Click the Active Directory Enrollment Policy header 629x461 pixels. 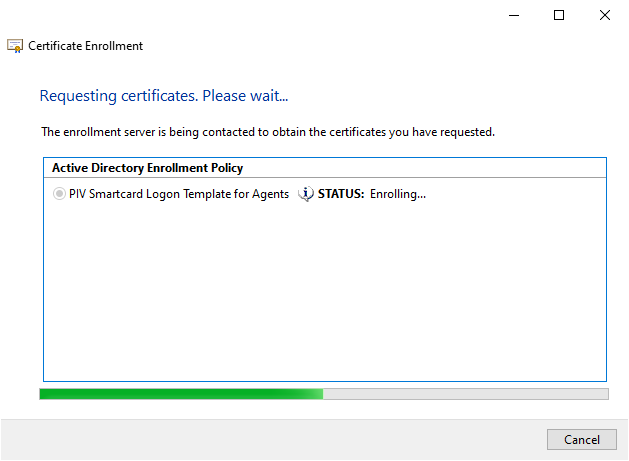point(147,168)
